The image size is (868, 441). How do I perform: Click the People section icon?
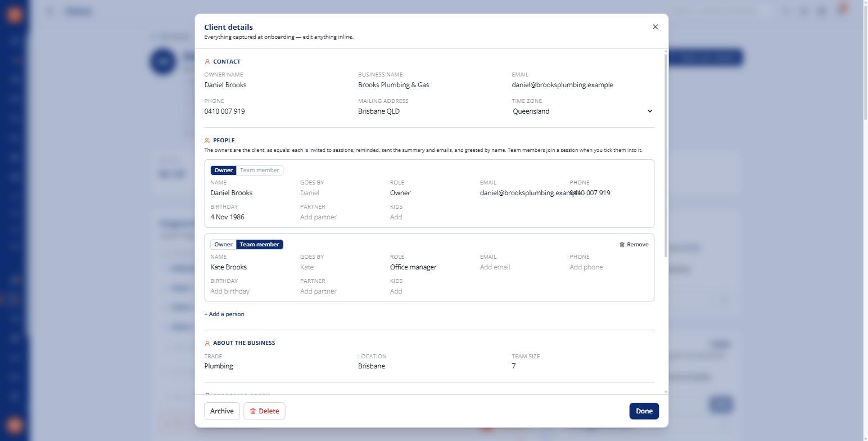point(207,141)
